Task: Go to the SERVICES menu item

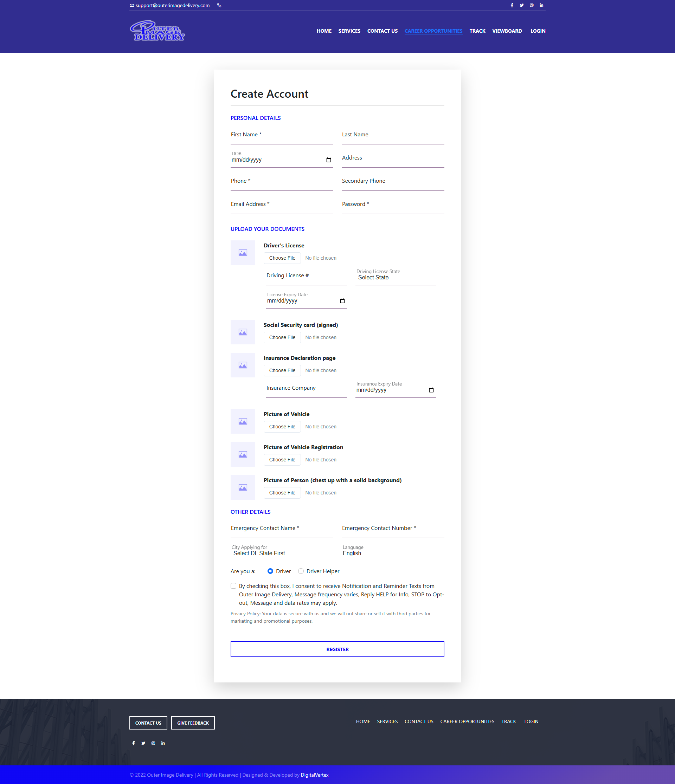Action: pos(349,31)
